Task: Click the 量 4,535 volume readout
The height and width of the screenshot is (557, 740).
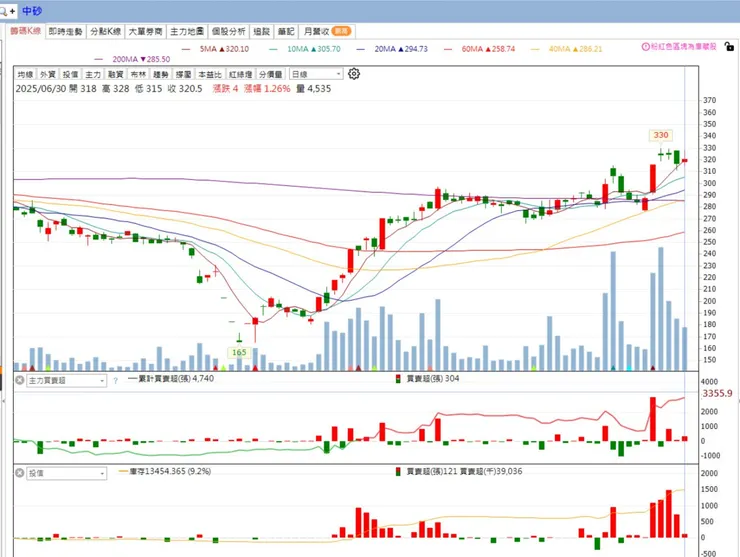Action: (x=314, y=88)
